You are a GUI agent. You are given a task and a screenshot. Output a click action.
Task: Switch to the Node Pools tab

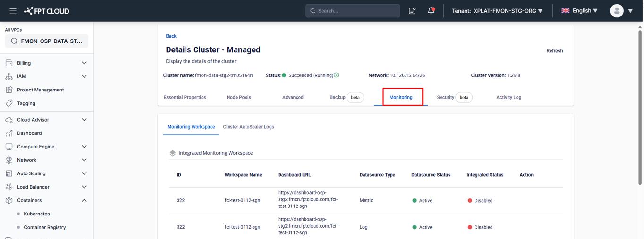238,97
